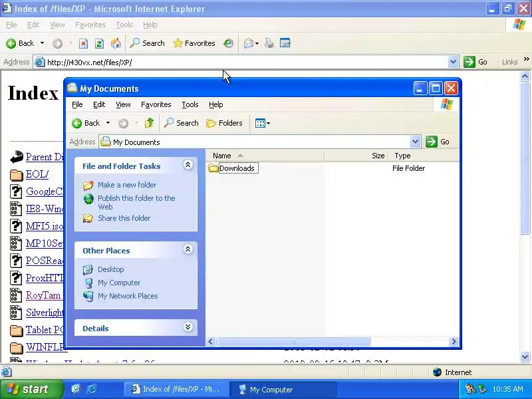This screenshot has width=532, height=399.
Task: Open EOL/ directory link in browser page
Action: [x=37, y=174]
